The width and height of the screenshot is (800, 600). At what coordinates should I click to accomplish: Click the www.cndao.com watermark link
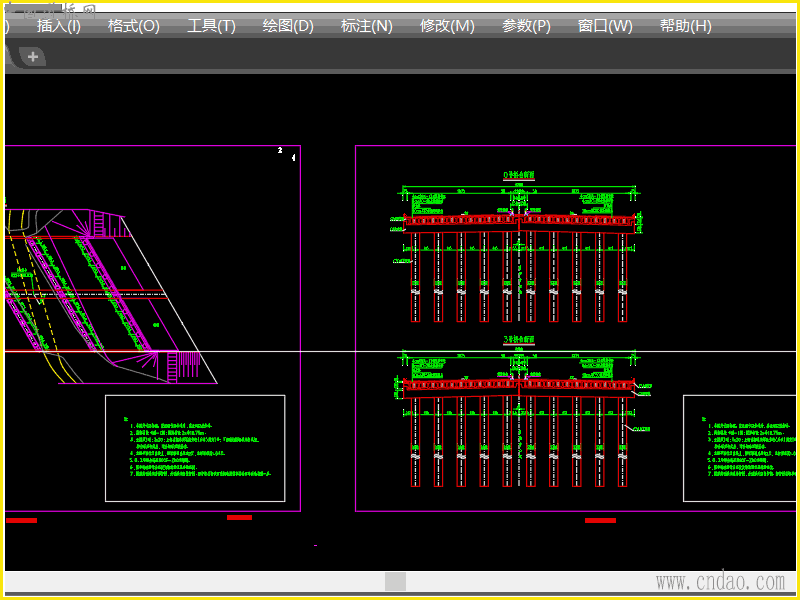[720, 581]
